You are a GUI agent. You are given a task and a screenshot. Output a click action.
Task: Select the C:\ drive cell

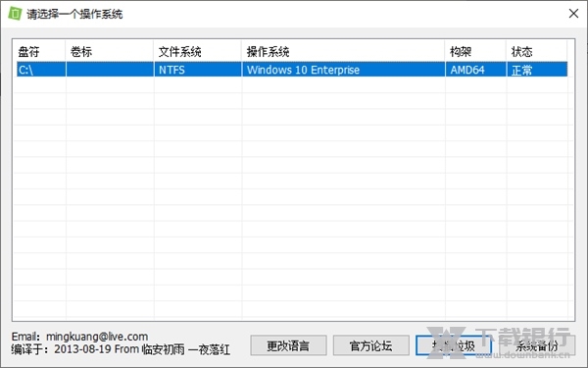tap(41, 70)
